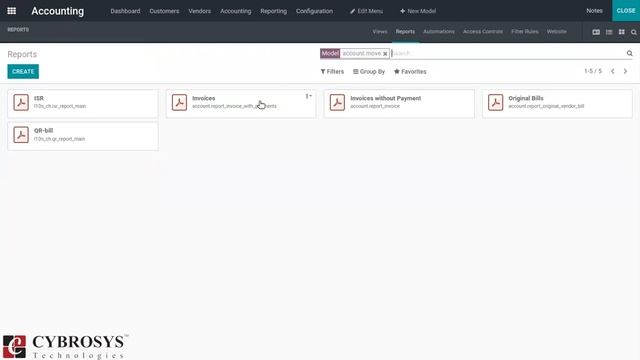The image size is (640, 360).
Task: Open the Configuration menu
Action: [314, 11]
